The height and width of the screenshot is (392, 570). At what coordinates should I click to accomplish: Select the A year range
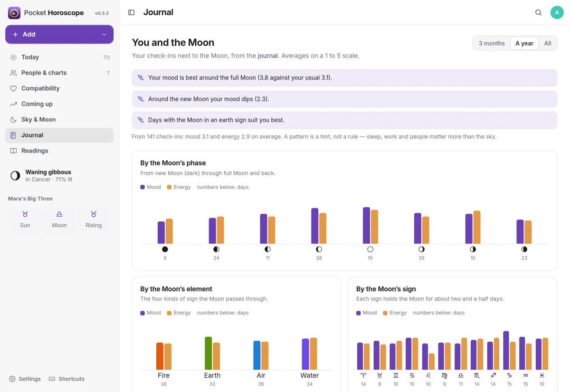[524, 43]
